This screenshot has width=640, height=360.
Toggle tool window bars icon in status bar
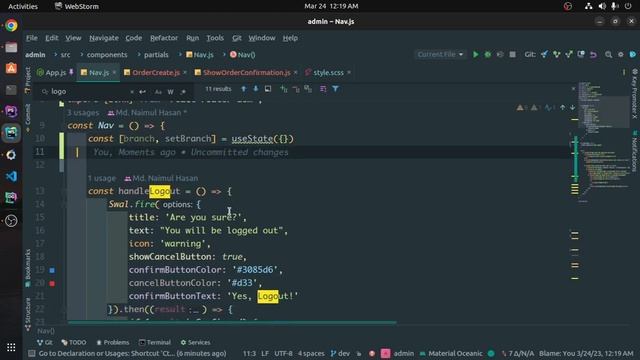click(31, 353)
